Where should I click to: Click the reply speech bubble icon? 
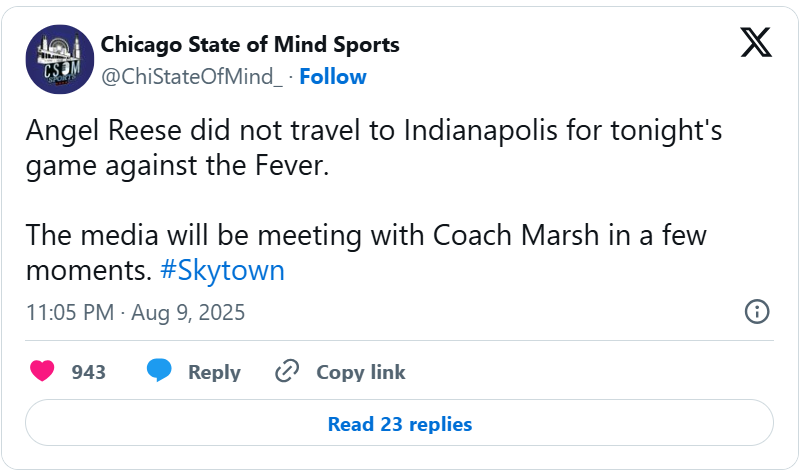[159, 371]
